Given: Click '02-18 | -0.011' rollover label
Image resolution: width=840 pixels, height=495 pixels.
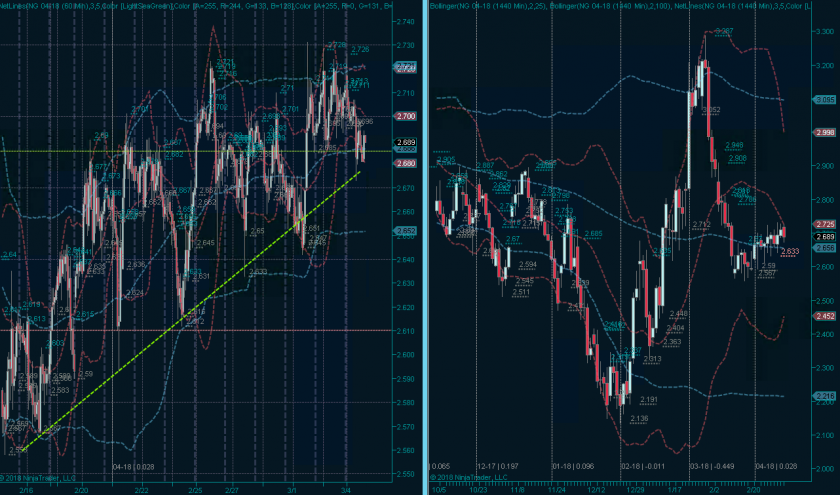Looking at the screenshot, I should coord(643,467).
